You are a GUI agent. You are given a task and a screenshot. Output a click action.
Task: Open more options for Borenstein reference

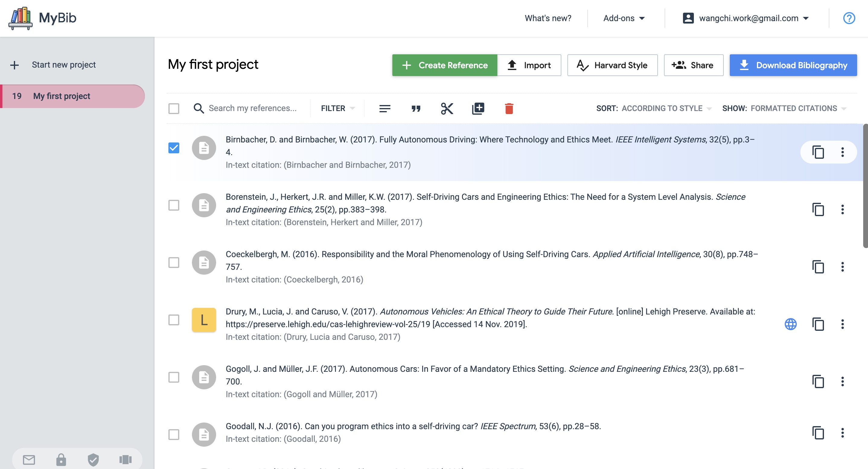click(842, 209)
